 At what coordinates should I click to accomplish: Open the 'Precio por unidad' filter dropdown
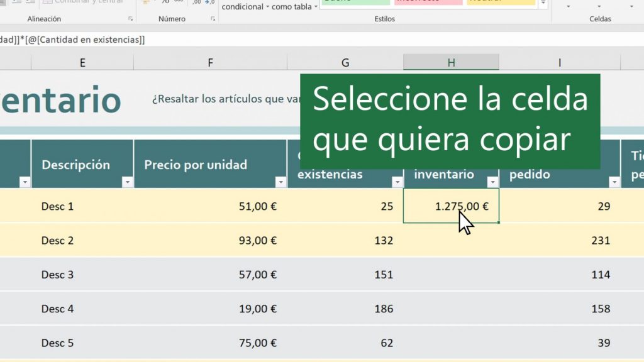tap(280, 182)
